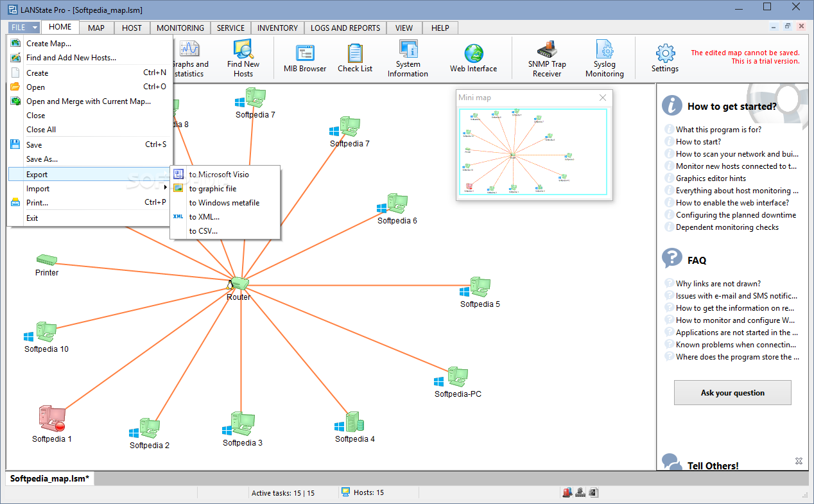Expand the Import submenu arrow
This screenshot has width=814, height=504.
pyautogui.click(x=166, y=188)
